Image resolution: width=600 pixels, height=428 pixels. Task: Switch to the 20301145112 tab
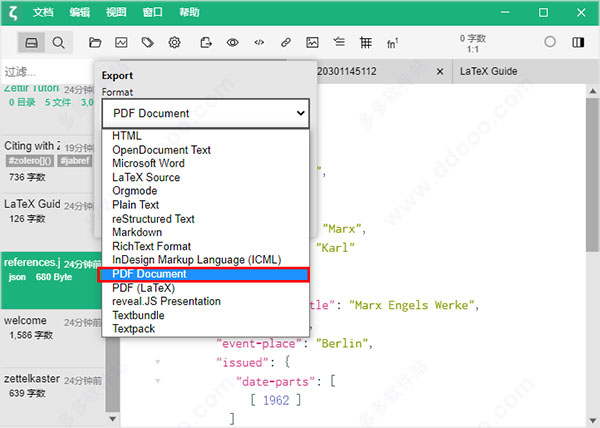tap(347, 72)
